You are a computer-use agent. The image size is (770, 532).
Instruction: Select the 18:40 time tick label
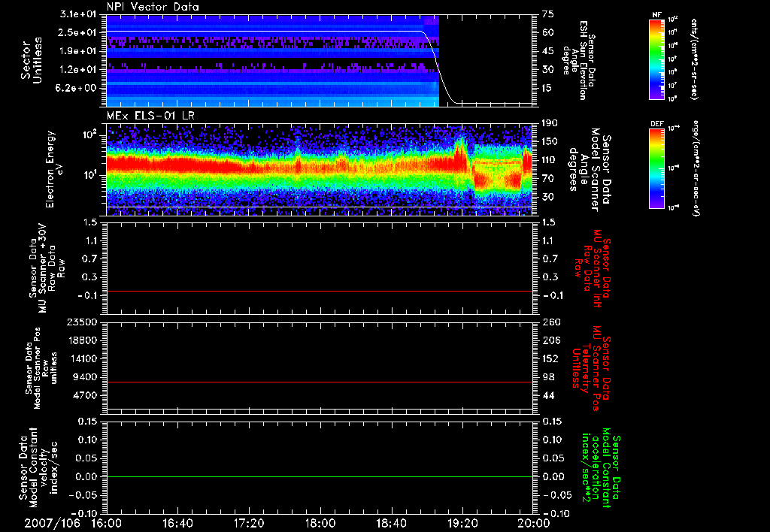[x=391, y=523]
